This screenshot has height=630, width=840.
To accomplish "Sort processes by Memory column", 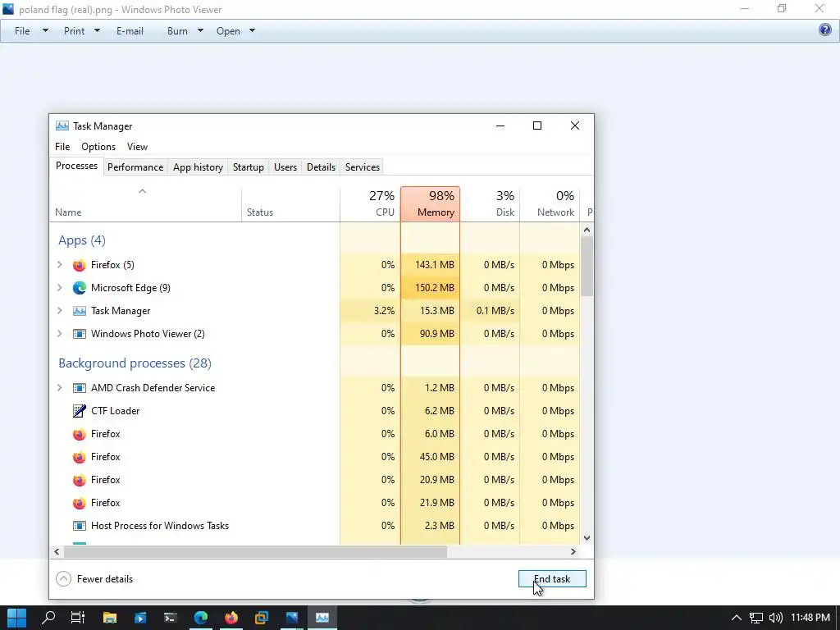I will (430, 204).
